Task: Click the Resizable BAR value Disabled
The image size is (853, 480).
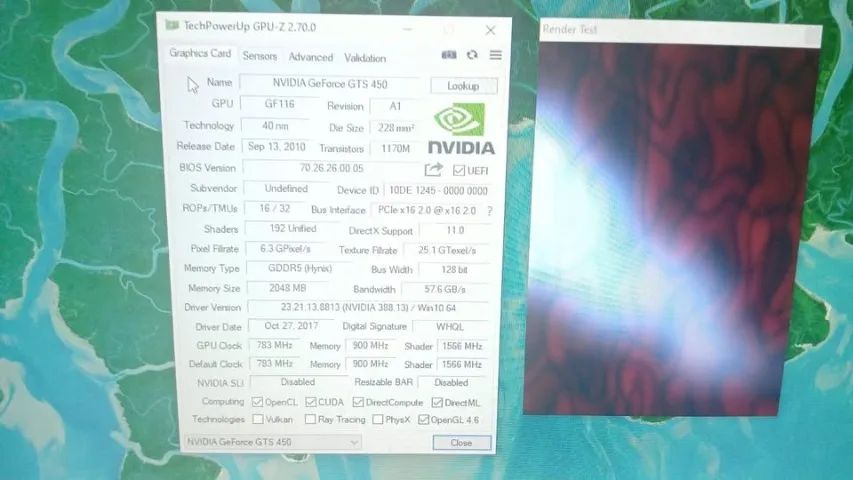Action: (x=451, y=383)
